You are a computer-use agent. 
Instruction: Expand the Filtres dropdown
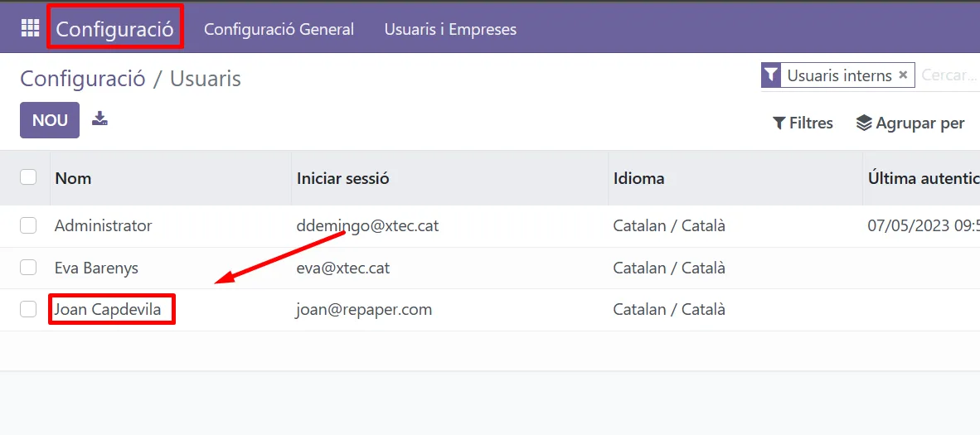803,123
